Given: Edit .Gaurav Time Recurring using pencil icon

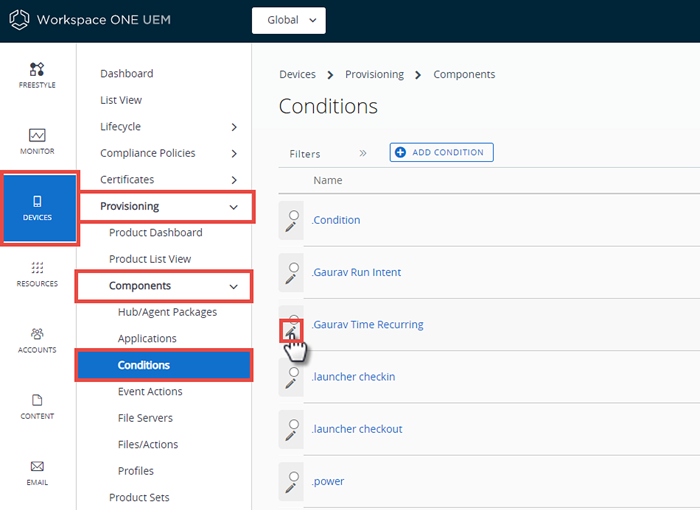Looking at the screenshot, I should tap(291, 331).
